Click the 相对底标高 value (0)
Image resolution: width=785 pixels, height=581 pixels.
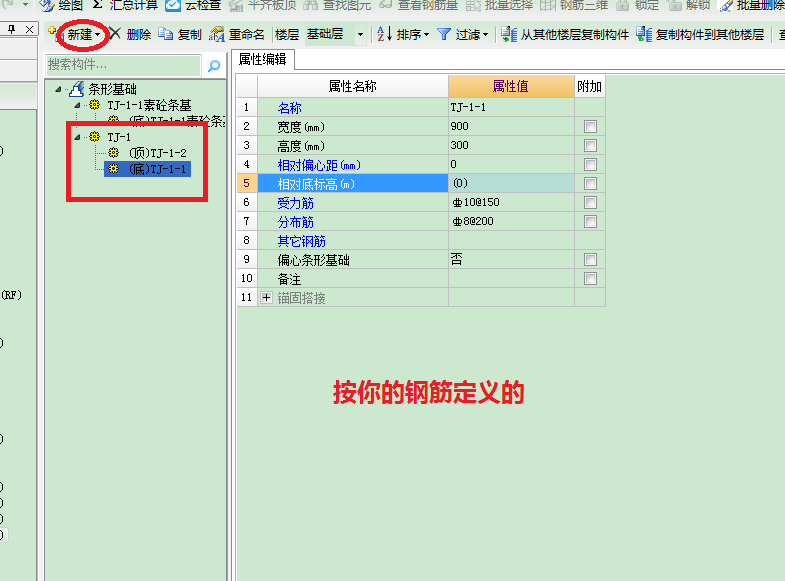pos(511,183)
